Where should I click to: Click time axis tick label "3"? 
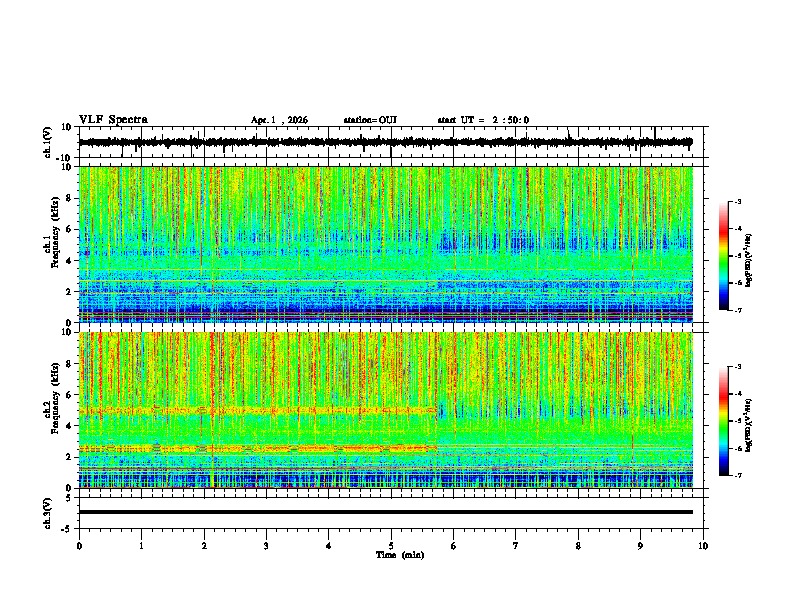click(x=266, y=546)
